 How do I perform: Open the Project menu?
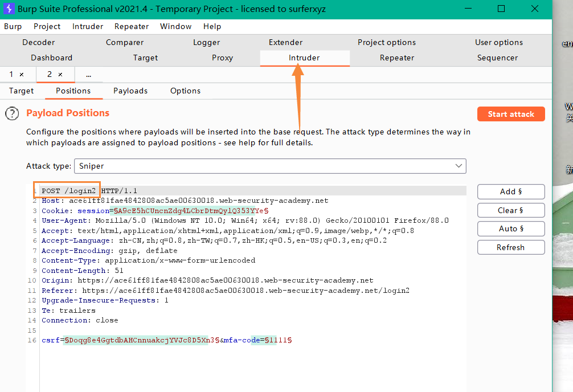(x=47, y=26)
